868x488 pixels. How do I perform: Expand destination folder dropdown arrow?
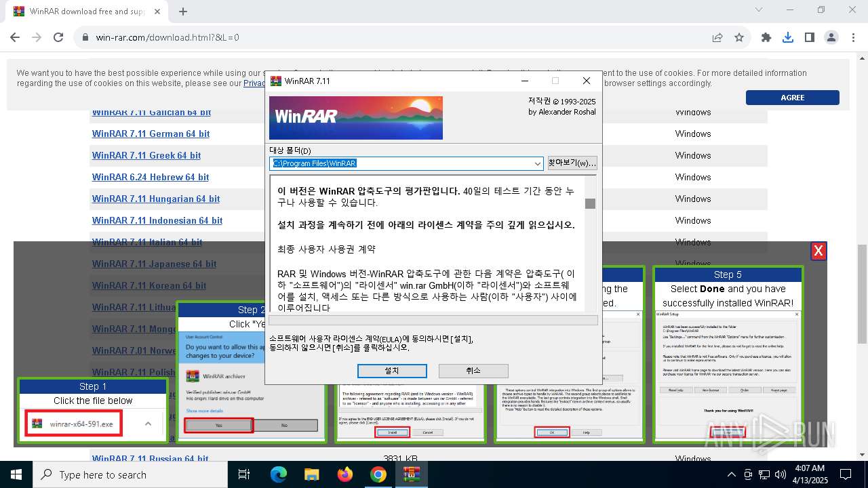pos(538,163)
